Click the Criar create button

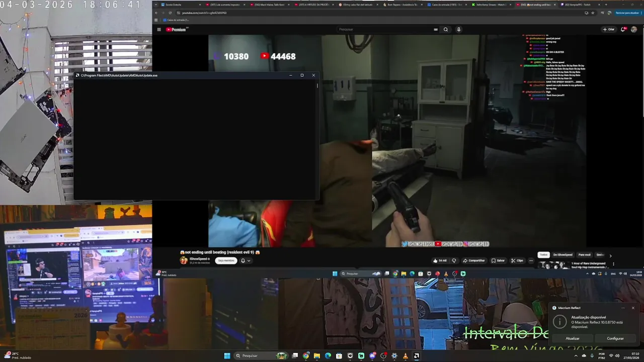point(609,29)
